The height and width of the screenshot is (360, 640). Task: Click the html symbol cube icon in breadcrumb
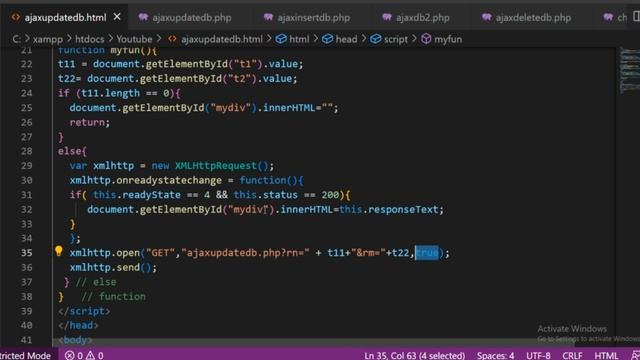[x=281, y=39]
